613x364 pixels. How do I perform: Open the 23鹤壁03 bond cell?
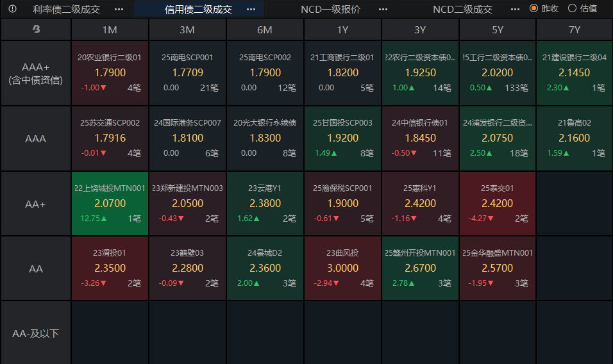click(187, 269)
